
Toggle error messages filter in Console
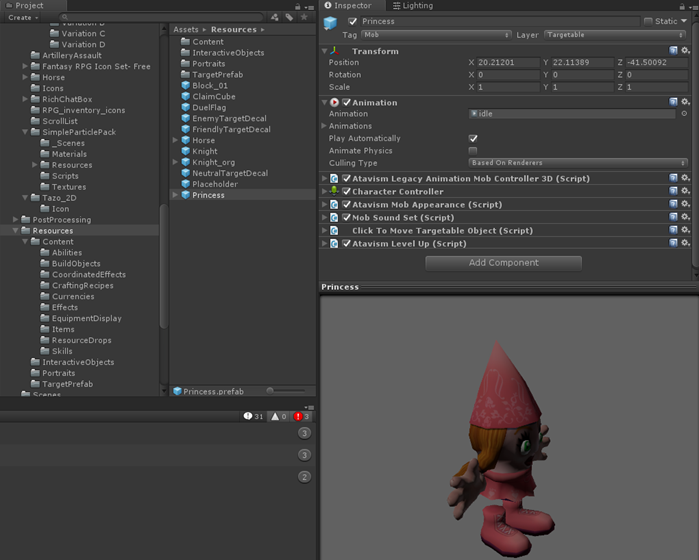click(301, 416)
